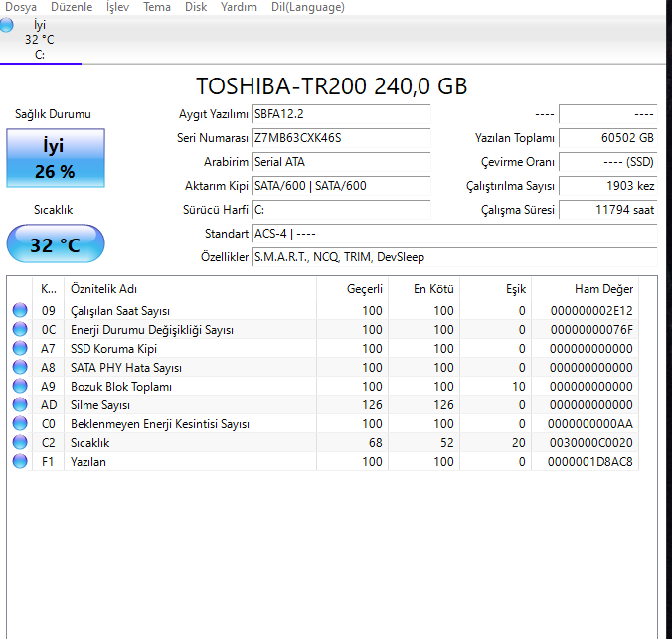Image resolution: width=672 pixels, height=639 pixels.
Task: Open the Dosya menu
Action: (21, 7)
